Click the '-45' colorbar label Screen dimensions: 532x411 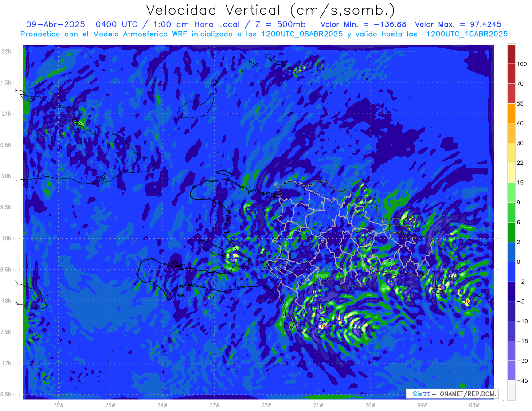pos(522,380)
